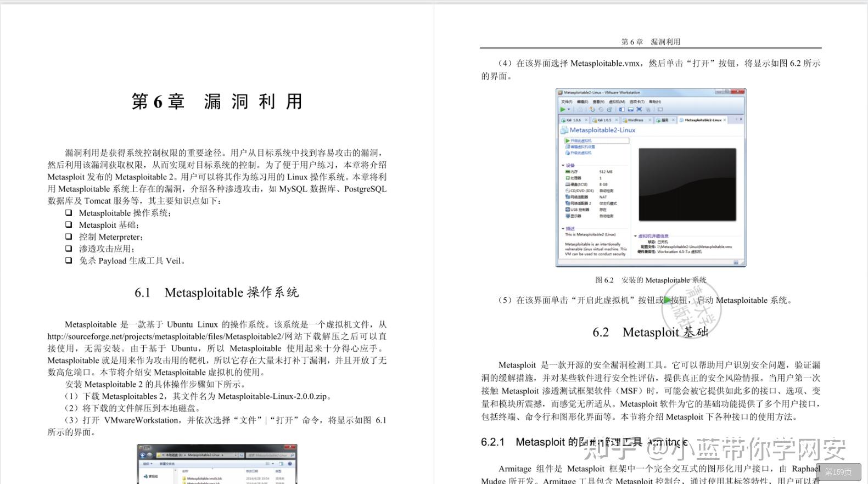Open the 组织 dropdown in the Open dialog
Image resolution: width=868 pixels, height=484 pixels.
(x=148, y=464)
